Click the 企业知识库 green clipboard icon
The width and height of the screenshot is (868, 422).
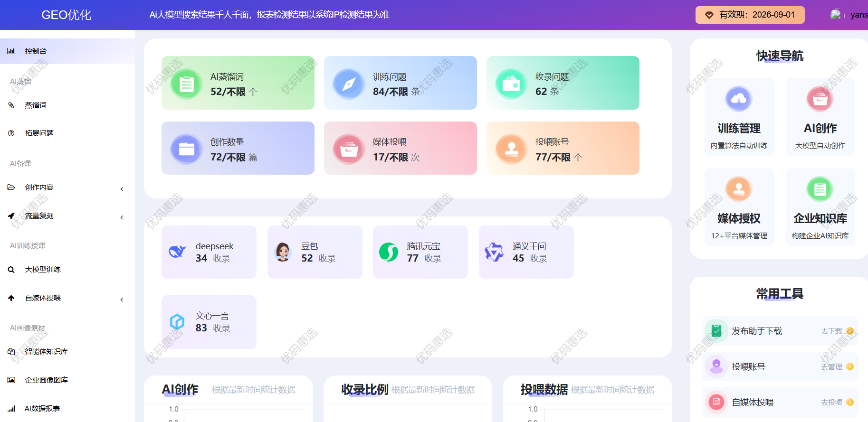click(x=820, y=189)
